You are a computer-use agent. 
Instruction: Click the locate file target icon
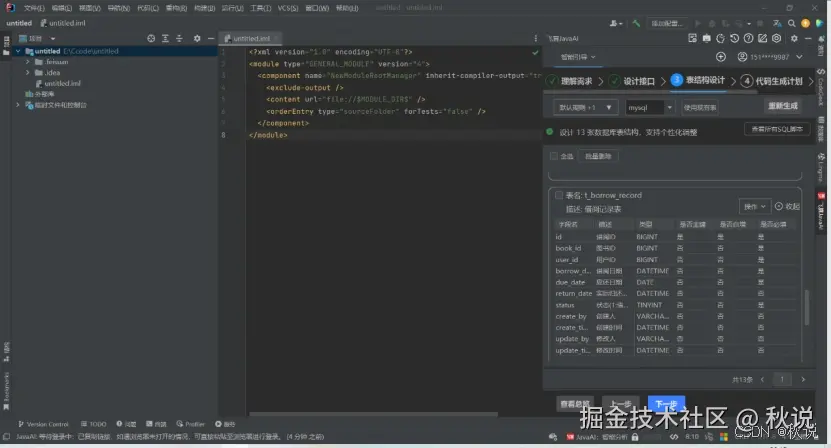151,38
